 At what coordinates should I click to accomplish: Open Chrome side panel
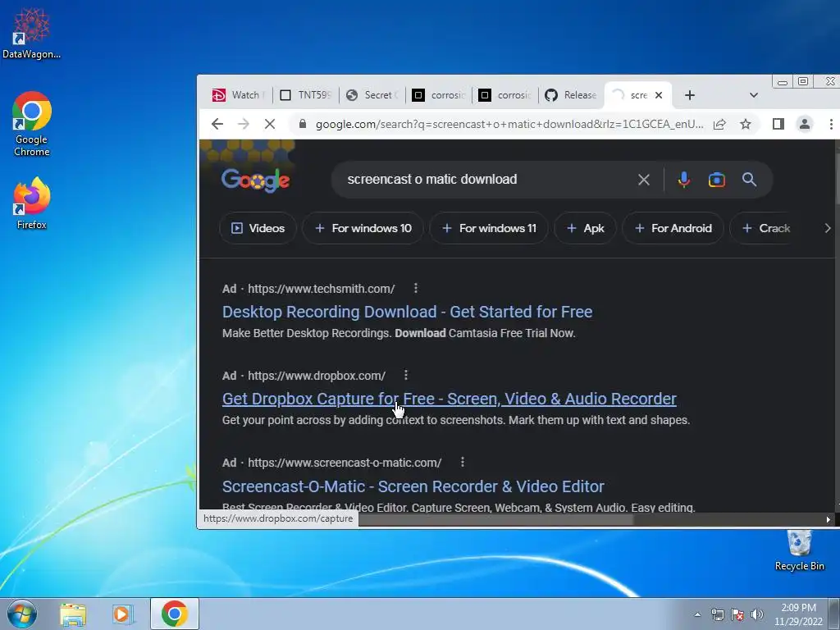(778, 125)
